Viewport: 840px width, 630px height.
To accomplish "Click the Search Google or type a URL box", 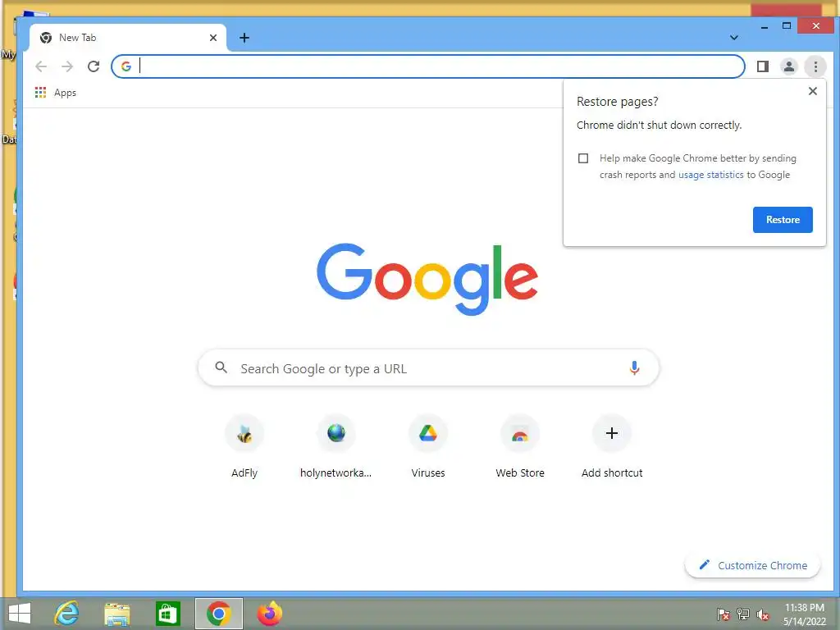I will [428, 368].
